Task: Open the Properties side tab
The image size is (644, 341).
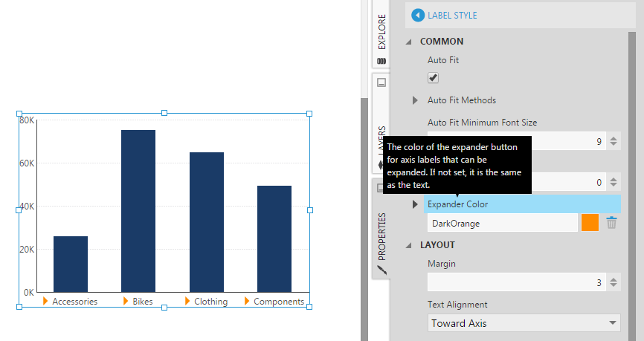Action: pyautogui.click(x=381, y=236)
